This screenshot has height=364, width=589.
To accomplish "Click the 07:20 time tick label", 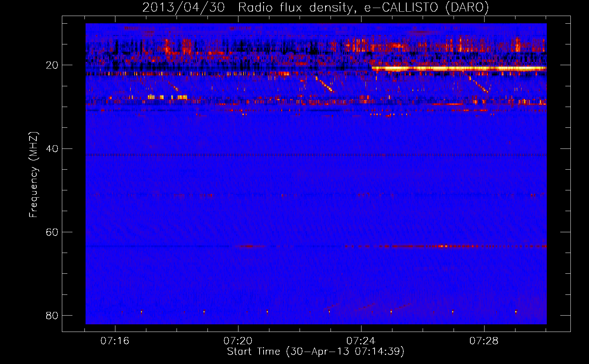I will pos(238,341).
